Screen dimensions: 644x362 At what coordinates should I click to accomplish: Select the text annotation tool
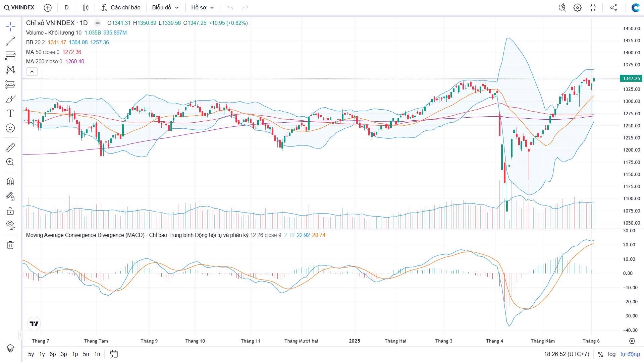[x=10, y=113]
